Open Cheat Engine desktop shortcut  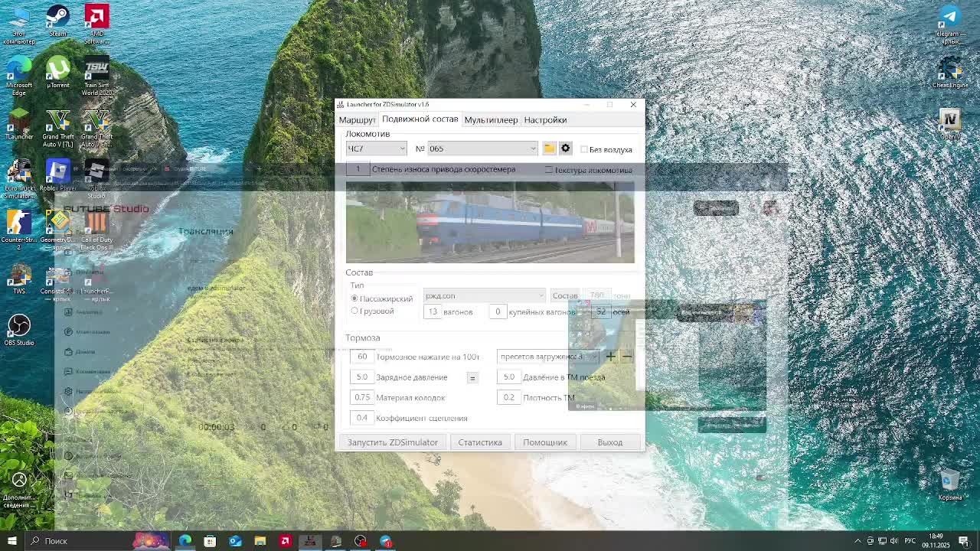(949, 73)
